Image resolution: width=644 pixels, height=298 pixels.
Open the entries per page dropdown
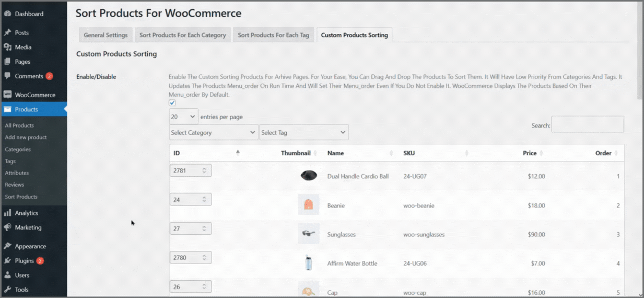(x=184, y=117)
